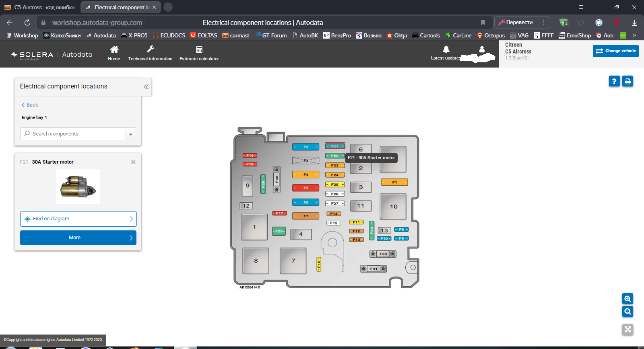Screen dimensions: 644x349
Task: Focus the Search components field
Action: pos(73,134)
